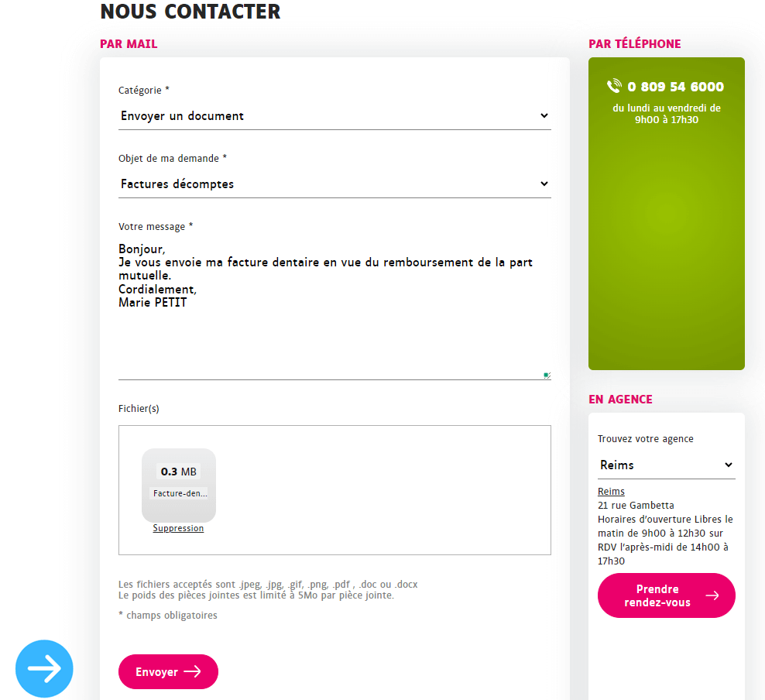Open the Reims agency link
Viewport: 765px width, 700px height.
(x=611, y=491)
